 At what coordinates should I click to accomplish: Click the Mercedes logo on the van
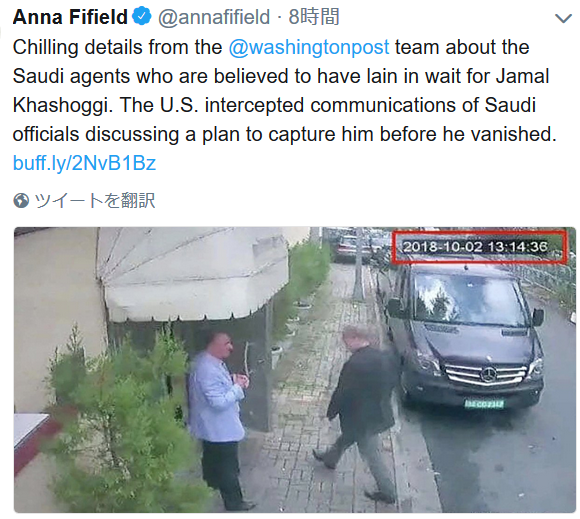(487, 375)
